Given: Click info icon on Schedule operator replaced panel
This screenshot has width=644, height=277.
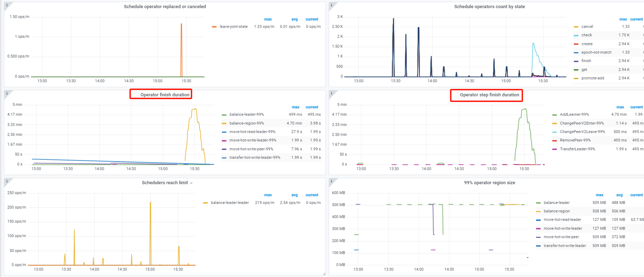Looking at the screenshot, I should click(x=7, y=5).
